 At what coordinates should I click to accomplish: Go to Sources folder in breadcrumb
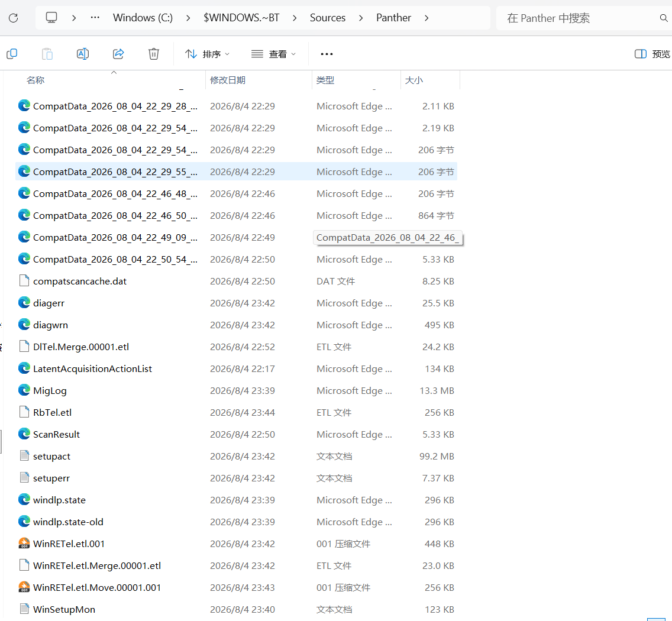328,18
